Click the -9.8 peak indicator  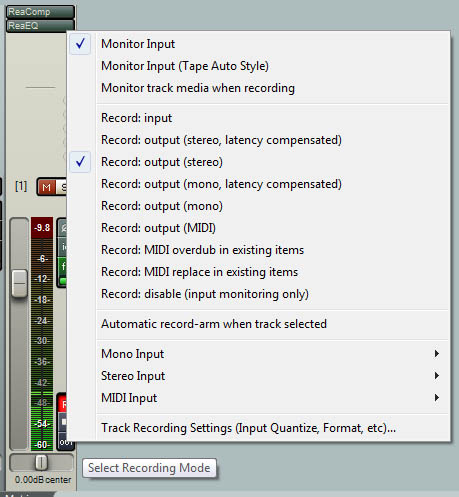(42, 228)
